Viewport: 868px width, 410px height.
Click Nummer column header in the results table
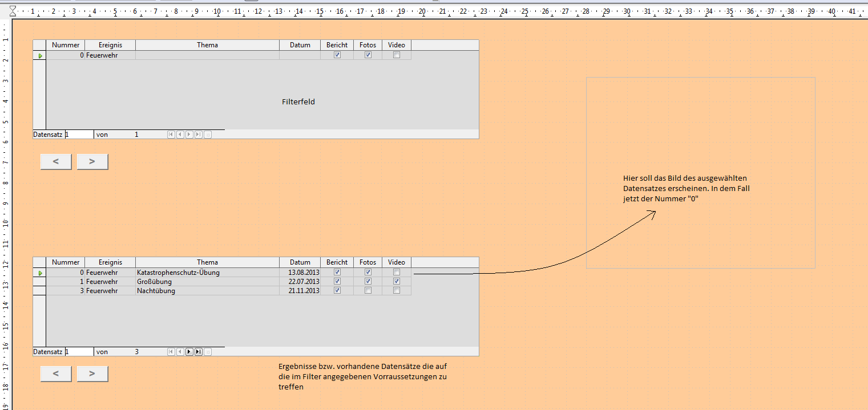(66, 262)
